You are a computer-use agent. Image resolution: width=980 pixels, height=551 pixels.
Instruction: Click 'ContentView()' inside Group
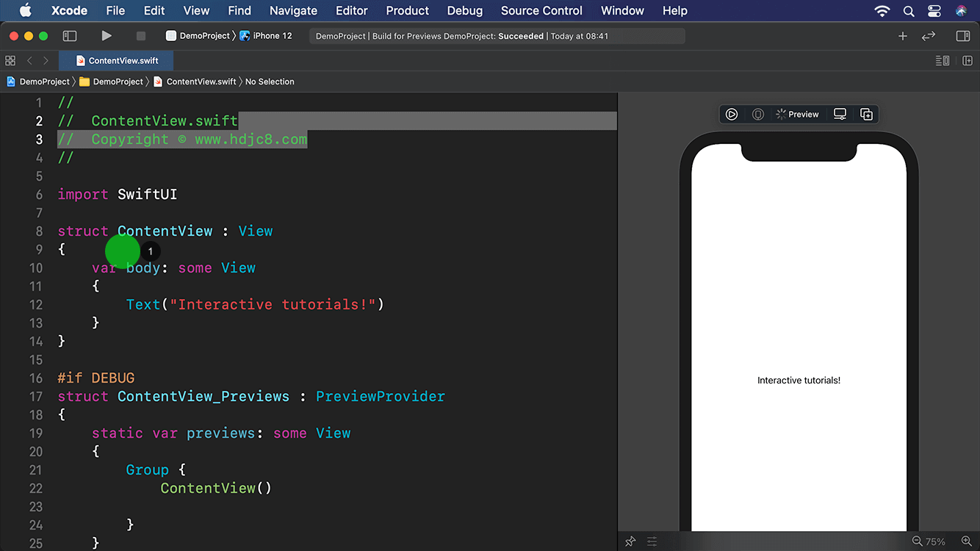(x=216, y=489)
